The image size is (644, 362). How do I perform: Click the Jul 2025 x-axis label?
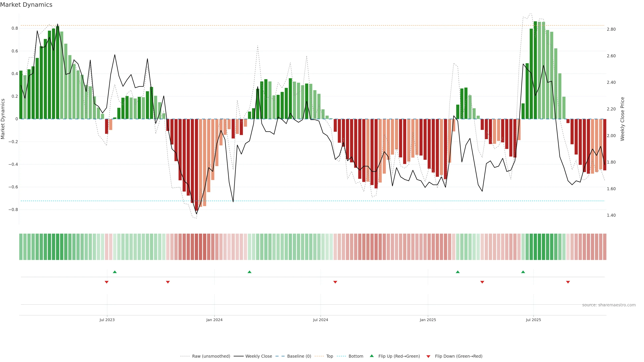(533, 320)
